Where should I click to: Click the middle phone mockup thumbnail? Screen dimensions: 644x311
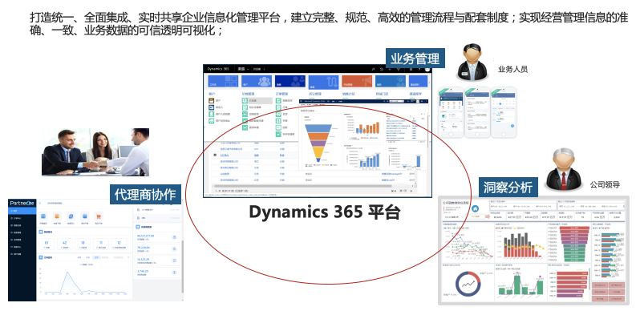pos(477,112)
